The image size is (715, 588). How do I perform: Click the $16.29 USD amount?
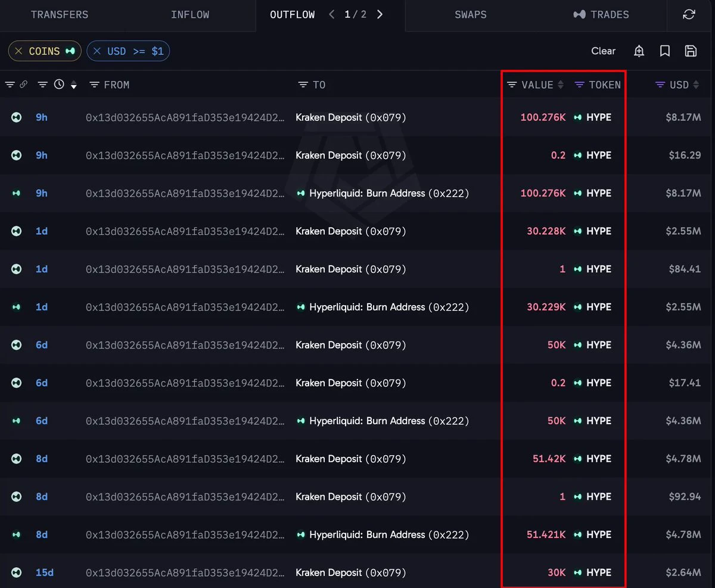685,155
